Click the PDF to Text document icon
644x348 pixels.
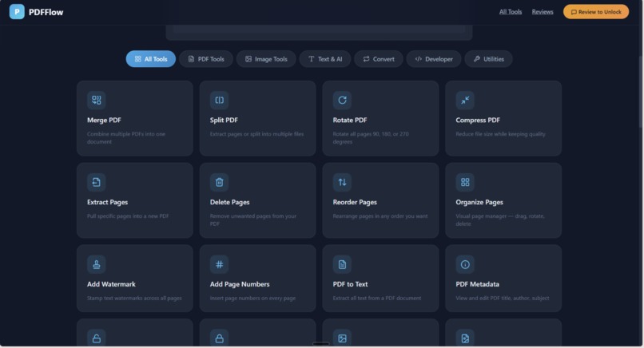pos(342,264)
